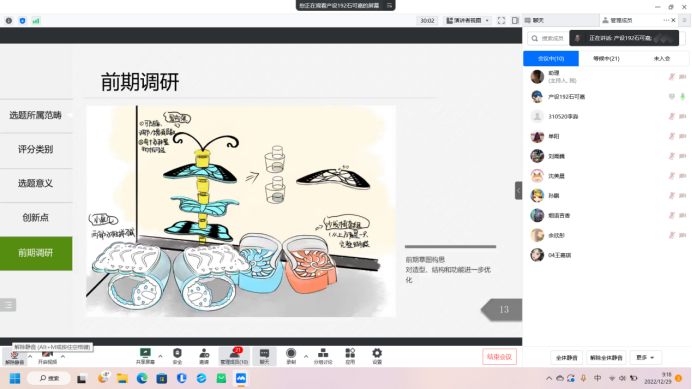692x389 pixels.
Task: Open the 更多 dropdown in members panel
Action: pyautogui.click(x=645, y=357)
